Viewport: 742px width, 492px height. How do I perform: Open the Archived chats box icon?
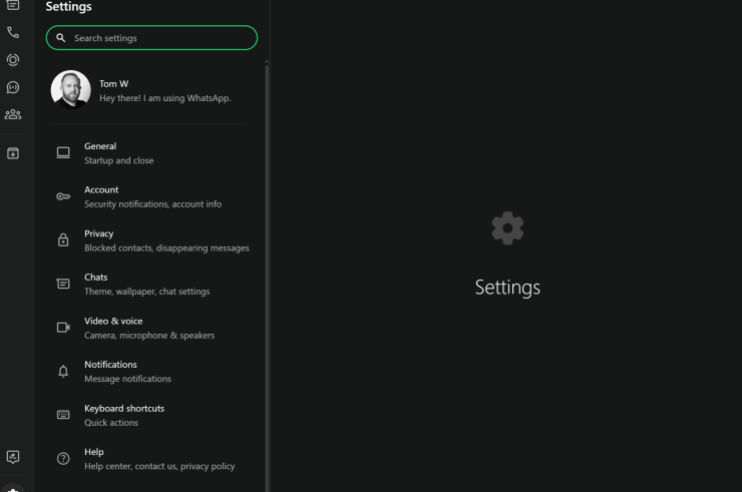pyautogui.click(x=13, y=153)
